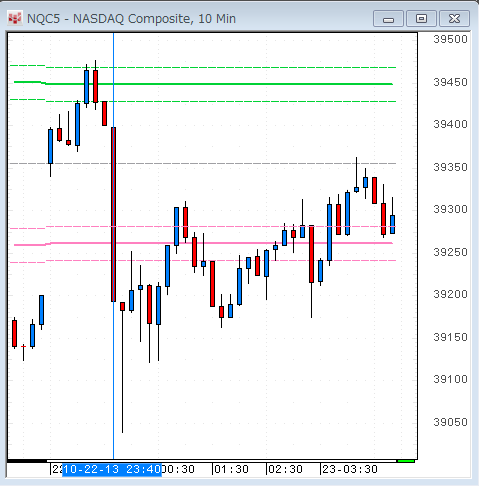Click the 39300 price scale label
The width and height of the screenshot is (479, 486).
click(x=450, y=209)
